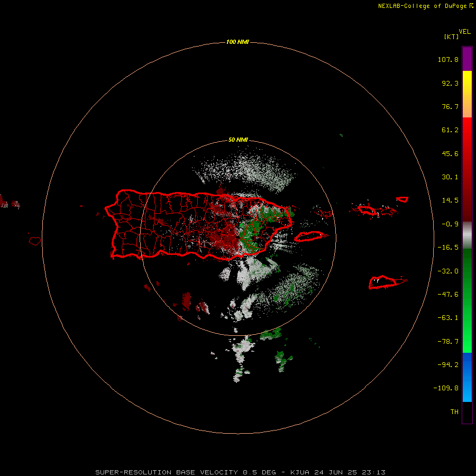Screen dimensions: 476x476
Task: Select the -63.1 legend value
Action: click(448, 318)
